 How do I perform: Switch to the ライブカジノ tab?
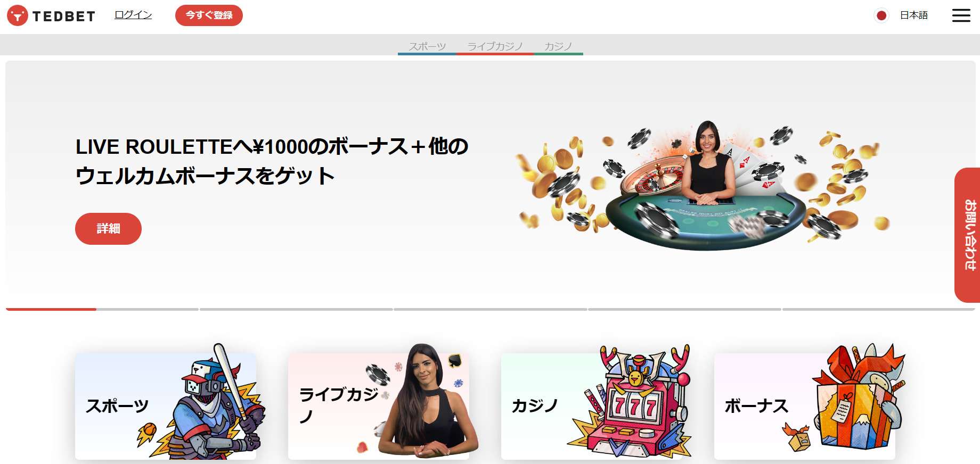coord(495,47)
